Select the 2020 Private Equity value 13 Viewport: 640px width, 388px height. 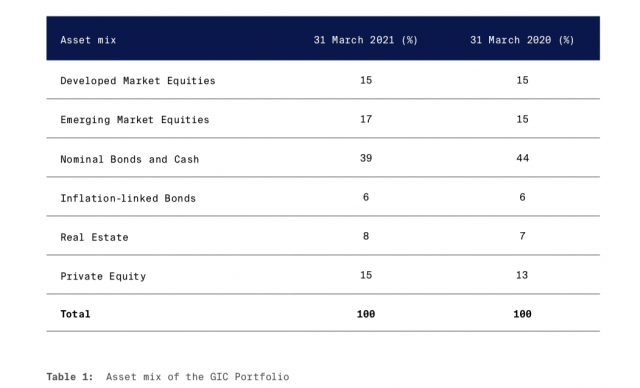coord(522,275)
